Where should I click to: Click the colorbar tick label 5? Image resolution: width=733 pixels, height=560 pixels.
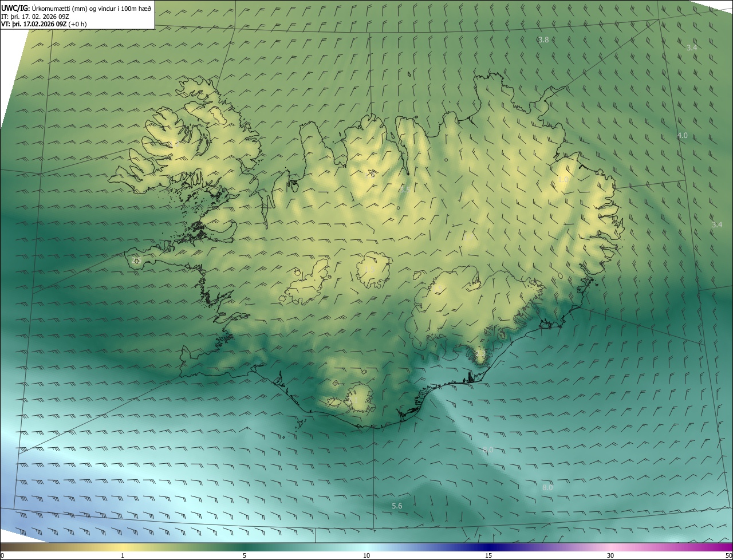245,556
